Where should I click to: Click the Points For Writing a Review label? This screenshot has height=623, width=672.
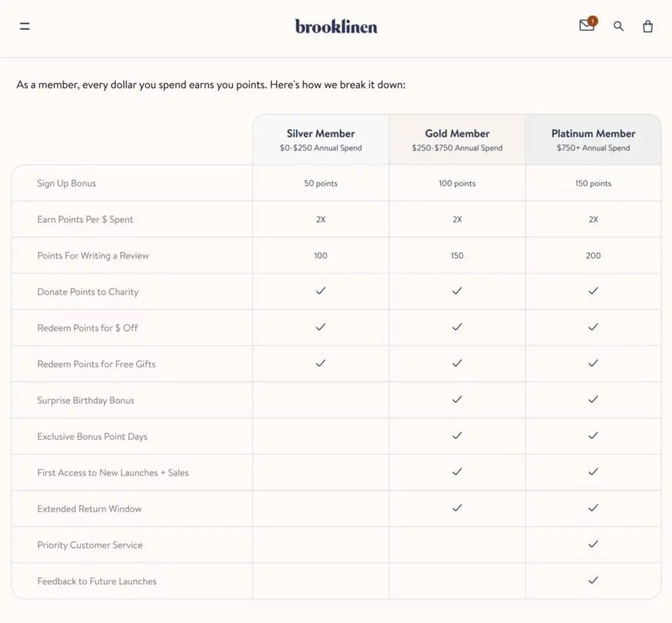point(93,256)
